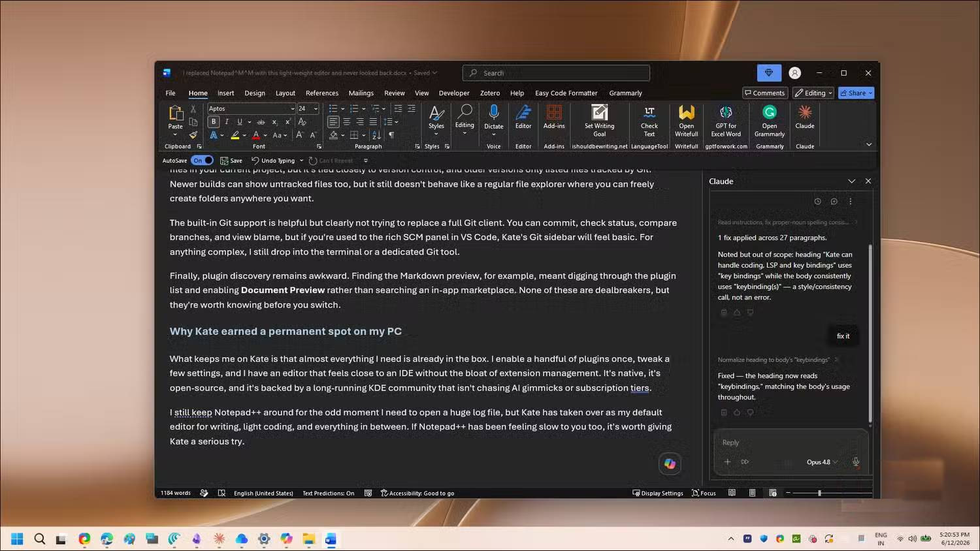Screen dimensions: 980x551
Task: Collapse the ribbon with chevron arrow
Action: (869, 144)
